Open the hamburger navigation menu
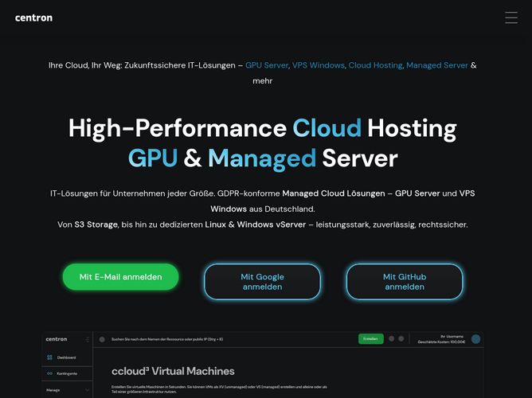This screenshot has height=398, width=532. 511,18
